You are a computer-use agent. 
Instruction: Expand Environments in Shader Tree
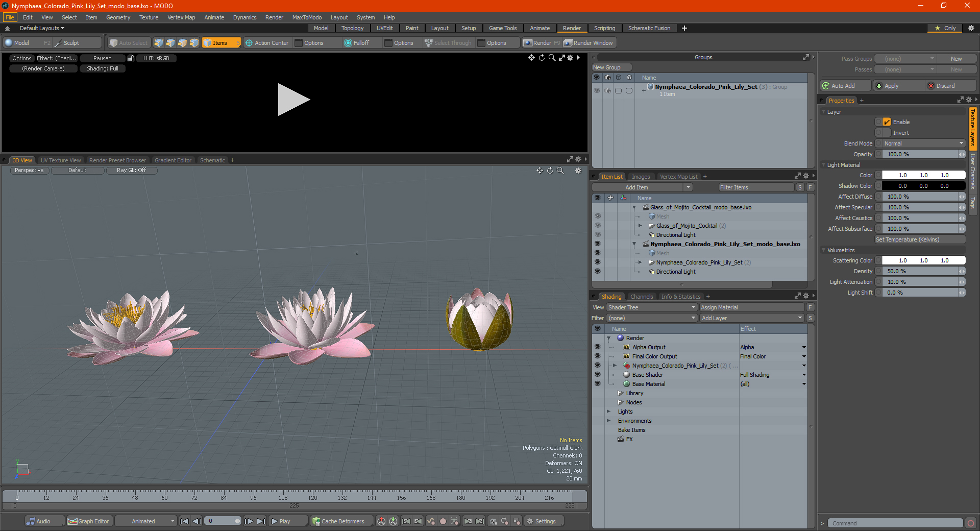pyautogui.click(x=608, y=421)
